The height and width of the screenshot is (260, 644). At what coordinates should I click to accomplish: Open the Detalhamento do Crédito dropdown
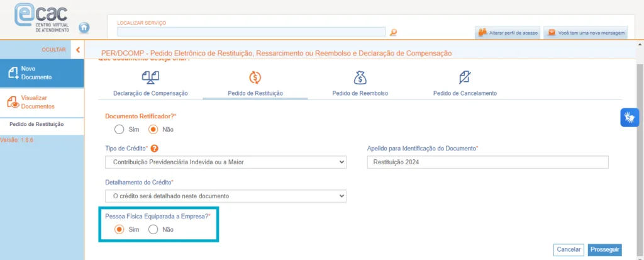pyautogui.click(x=225, y=196)
